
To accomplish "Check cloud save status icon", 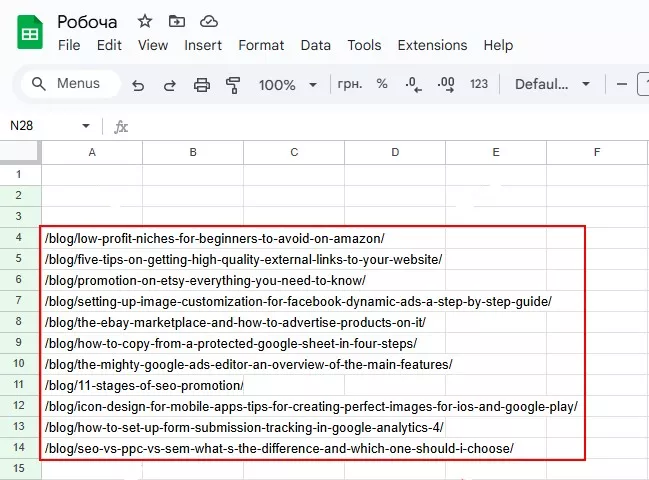I will [209, 21].
